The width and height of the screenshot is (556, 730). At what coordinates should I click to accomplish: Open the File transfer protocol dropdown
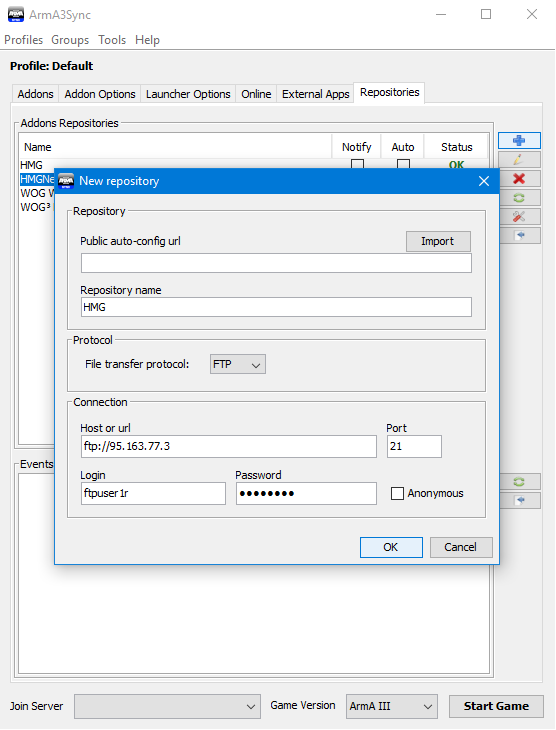[x=237, y=364]
